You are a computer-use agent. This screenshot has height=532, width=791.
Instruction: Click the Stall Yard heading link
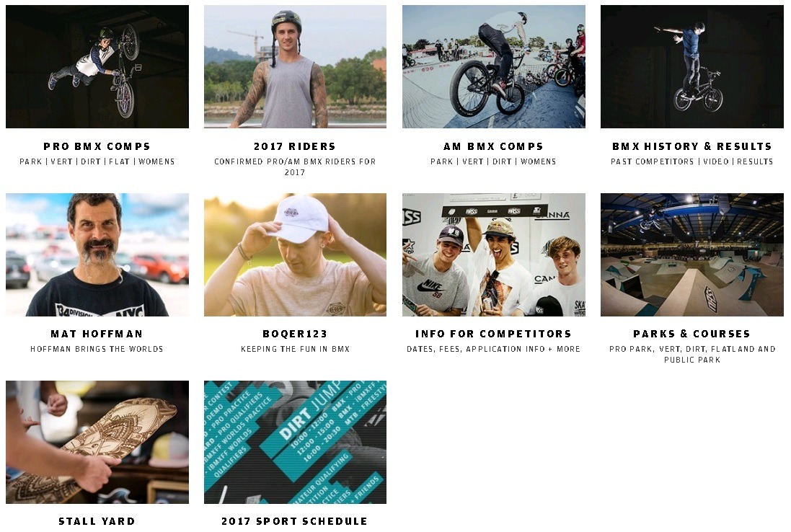click(97, 521)
